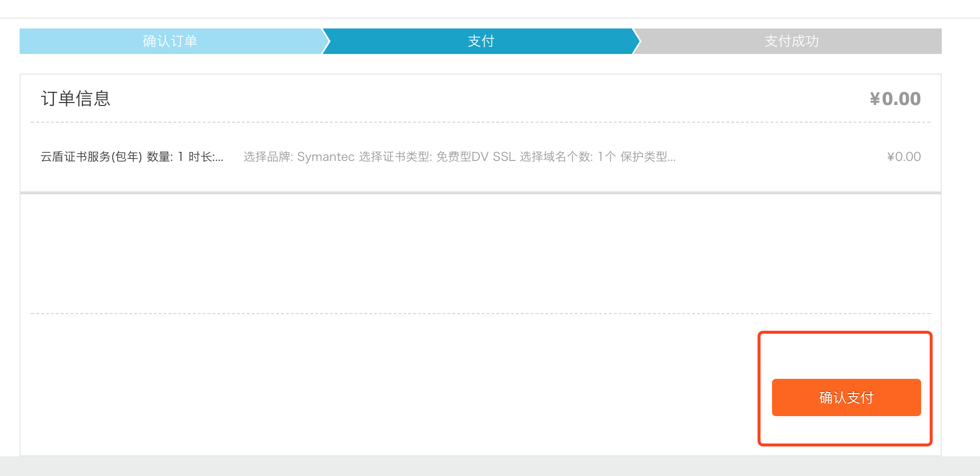Click the empty payment method area
This screenshot has height=476, width=980.
click(x=481, y=253)
